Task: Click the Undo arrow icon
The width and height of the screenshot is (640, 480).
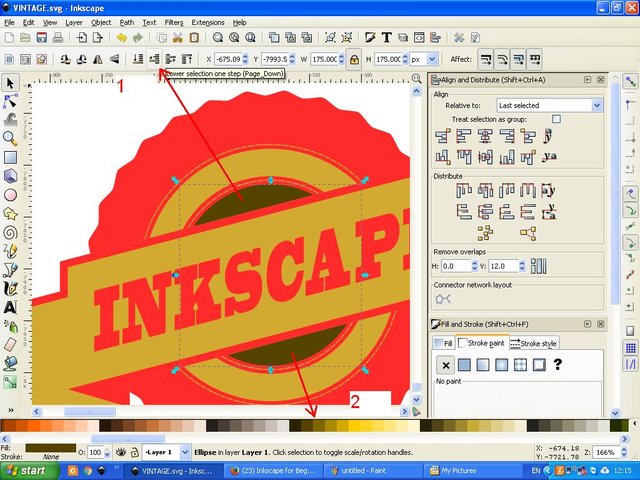Action: 122,38
